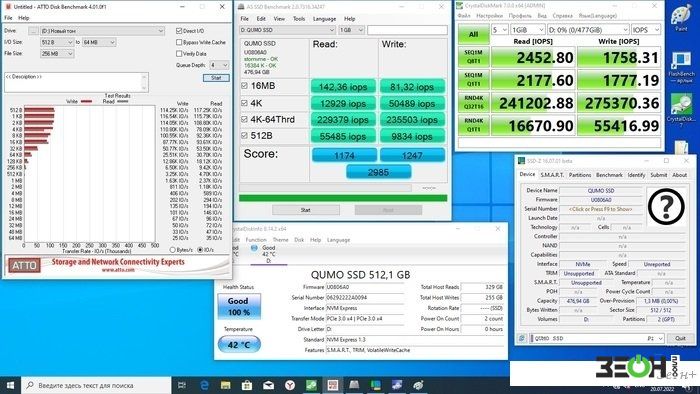Open the Language menu in AS SSD Benchmark
The height and width of the screenshot is (394, 700).
tap(324, 19)
